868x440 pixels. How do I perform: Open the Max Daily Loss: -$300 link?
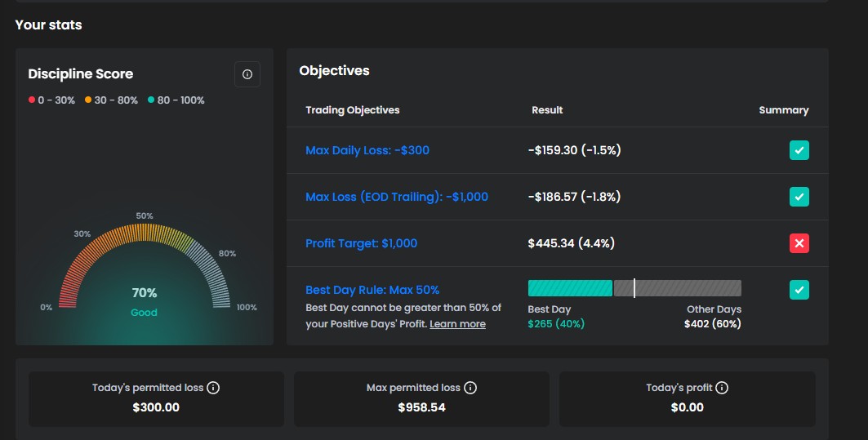click(x=367, y=150)
